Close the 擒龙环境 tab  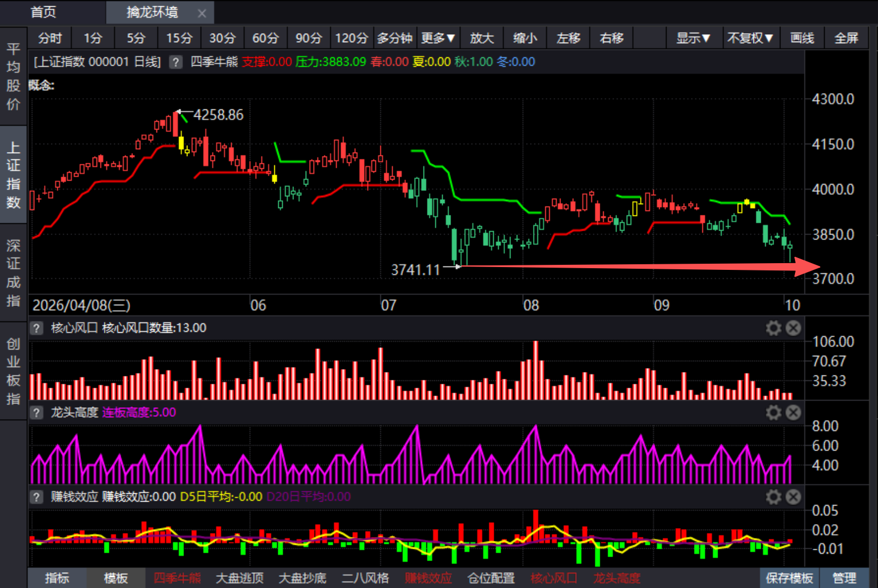[202, 13]
